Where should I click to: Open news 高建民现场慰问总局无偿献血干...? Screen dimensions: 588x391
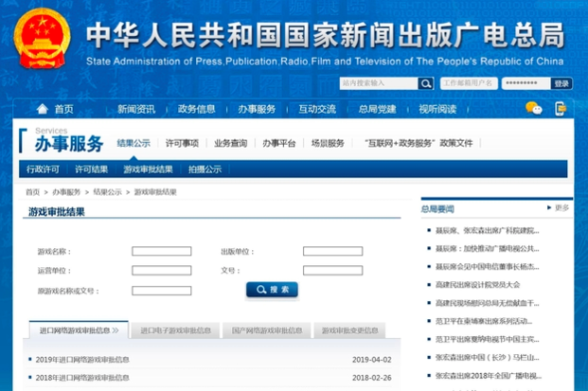(487, 303)
